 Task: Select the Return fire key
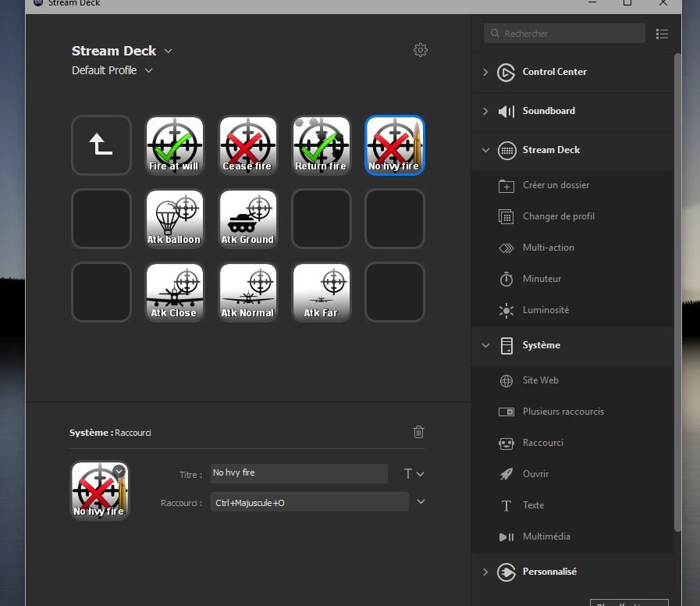click(321, 145)
